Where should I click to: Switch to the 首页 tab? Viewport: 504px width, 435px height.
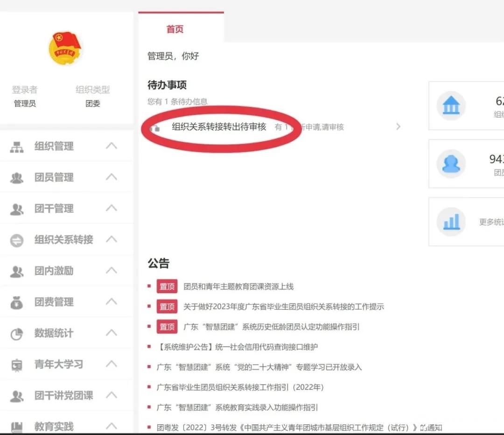coord(175,29)
